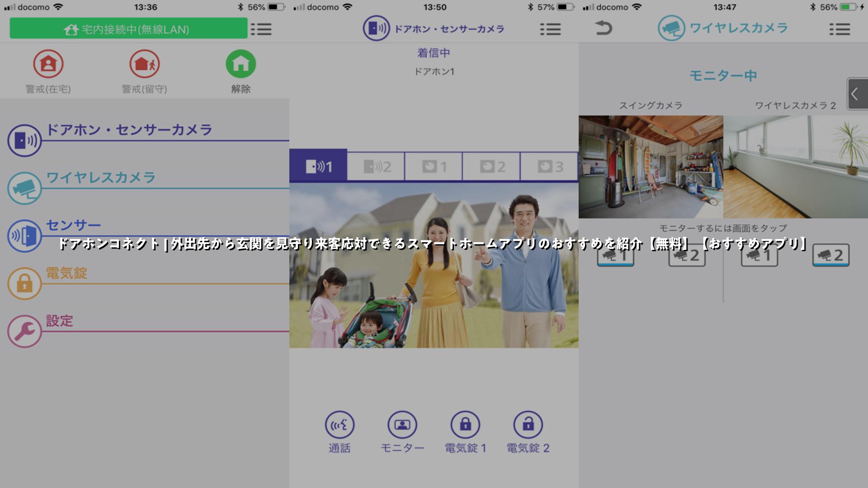Open ワイヤレスカメラ icon in the main list
Image resolution: width=868 pixels, height=488 pixels.
[x=24, y=188]
